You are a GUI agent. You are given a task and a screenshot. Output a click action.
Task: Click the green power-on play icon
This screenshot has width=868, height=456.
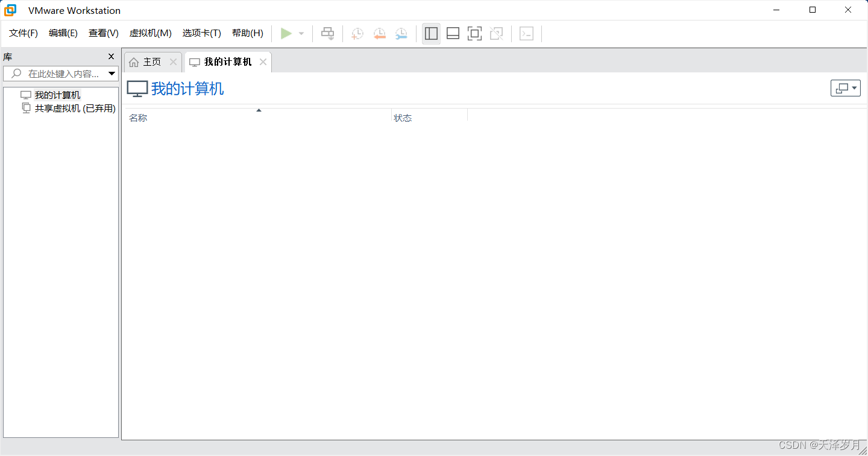[286, 34]
